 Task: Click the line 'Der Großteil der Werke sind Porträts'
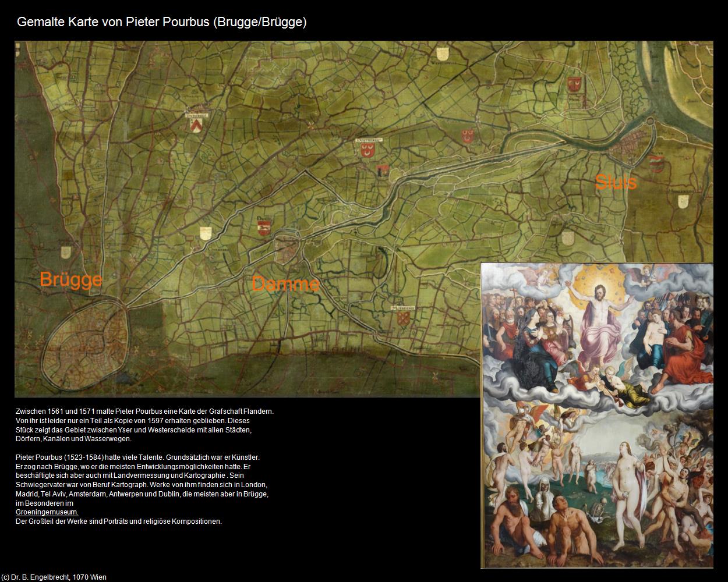pyautogui.click(x=119, y=521)
